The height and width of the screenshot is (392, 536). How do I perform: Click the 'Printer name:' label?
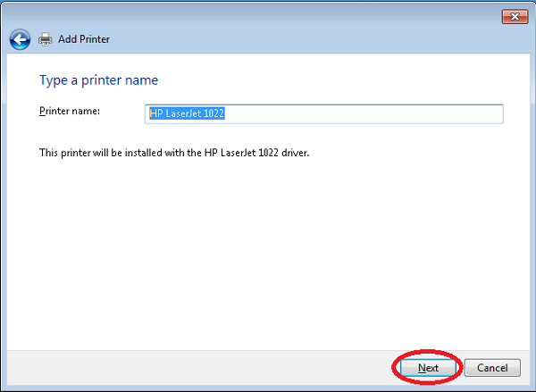[x=70, y=111]
